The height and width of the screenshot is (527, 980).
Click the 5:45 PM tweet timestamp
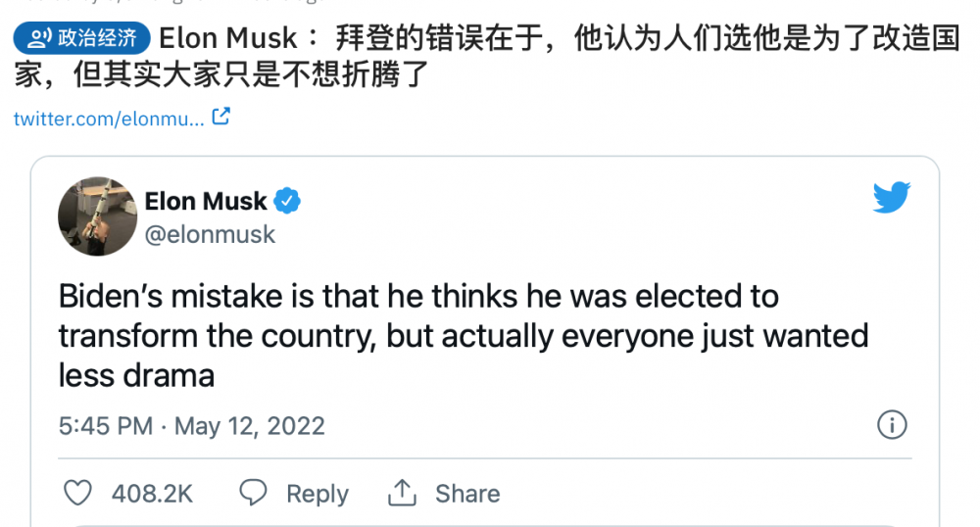coord(106,426)
